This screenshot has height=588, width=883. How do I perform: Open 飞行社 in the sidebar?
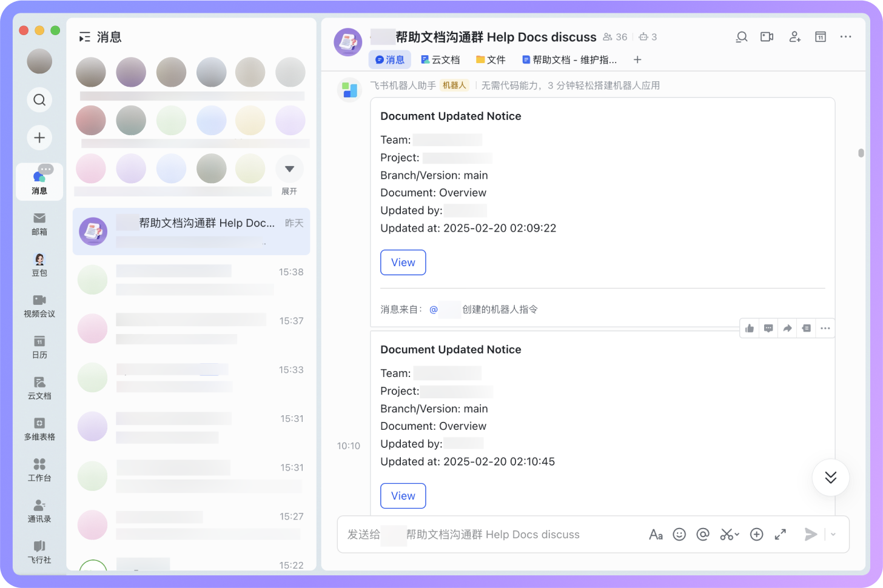[39, 552]
